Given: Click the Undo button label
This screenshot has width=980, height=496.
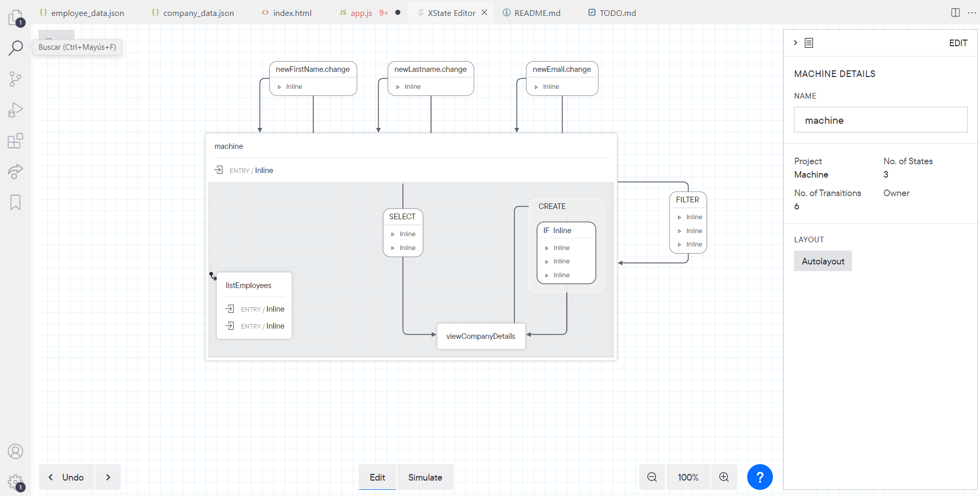Looking at the screenshot, I should click(x=73, y=477).
